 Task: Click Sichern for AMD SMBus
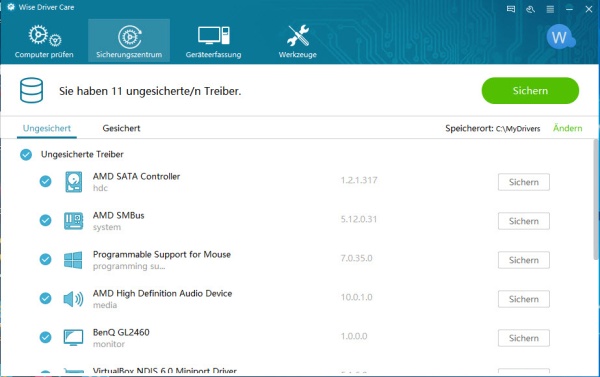(x=524, y=221)
